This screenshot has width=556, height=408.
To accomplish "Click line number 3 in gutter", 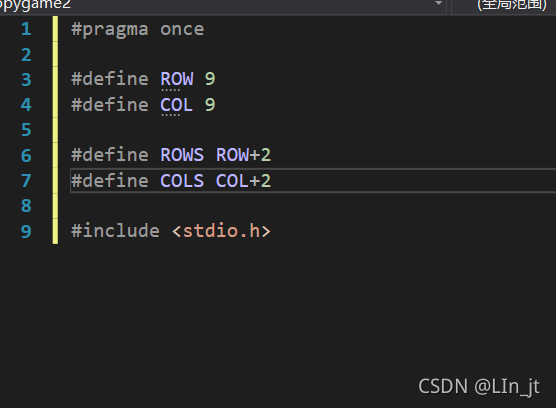I will click(26, 79).
